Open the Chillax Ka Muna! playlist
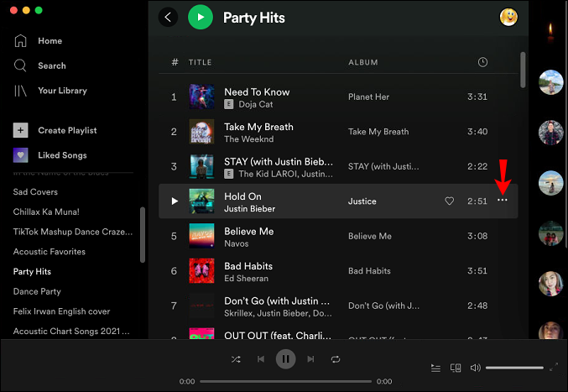This screenshot has width=568, height=392. [46, 212]
